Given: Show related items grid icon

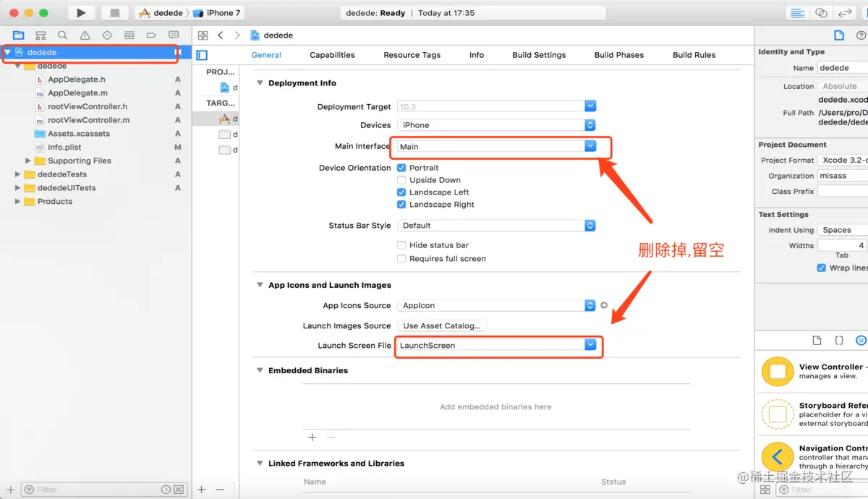Looking at the screenshot, I should (203, 35).
